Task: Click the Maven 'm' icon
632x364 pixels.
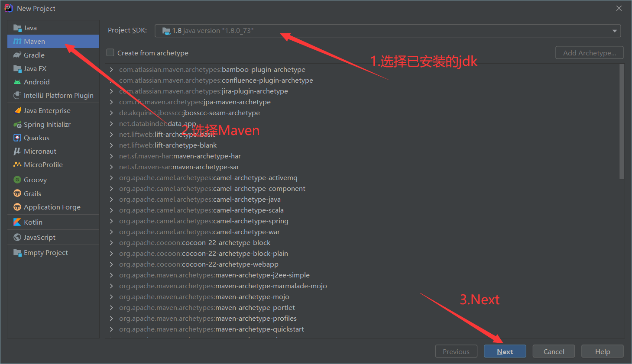Action: tap(17, 42)
